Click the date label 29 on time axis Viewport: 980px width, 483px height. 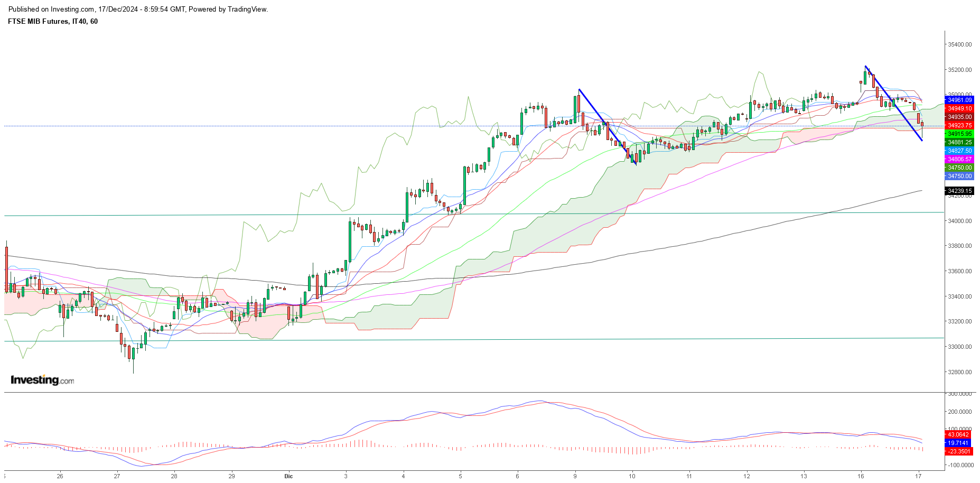pyautogui.click(x=231, y=476)
